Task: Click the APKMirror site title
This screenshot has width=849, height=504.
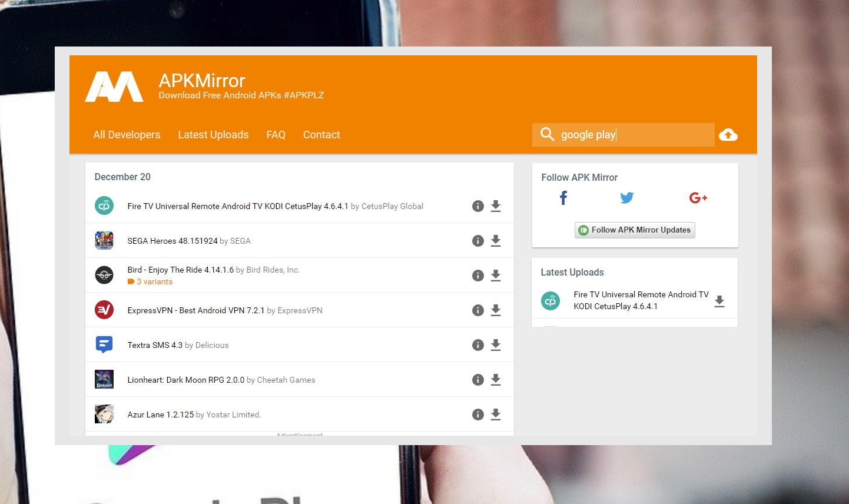Action: [202, 81]
